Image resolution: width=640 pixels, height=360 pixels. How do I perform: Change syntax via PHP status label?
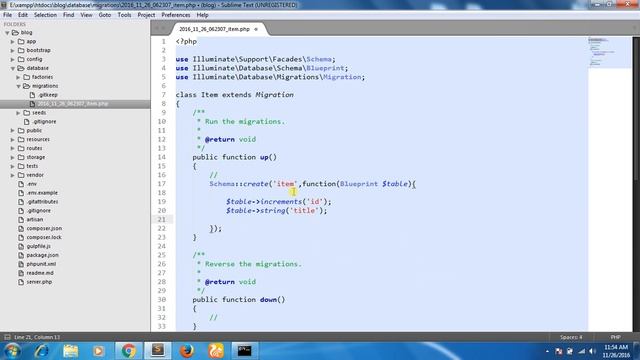tap(616, 337)
